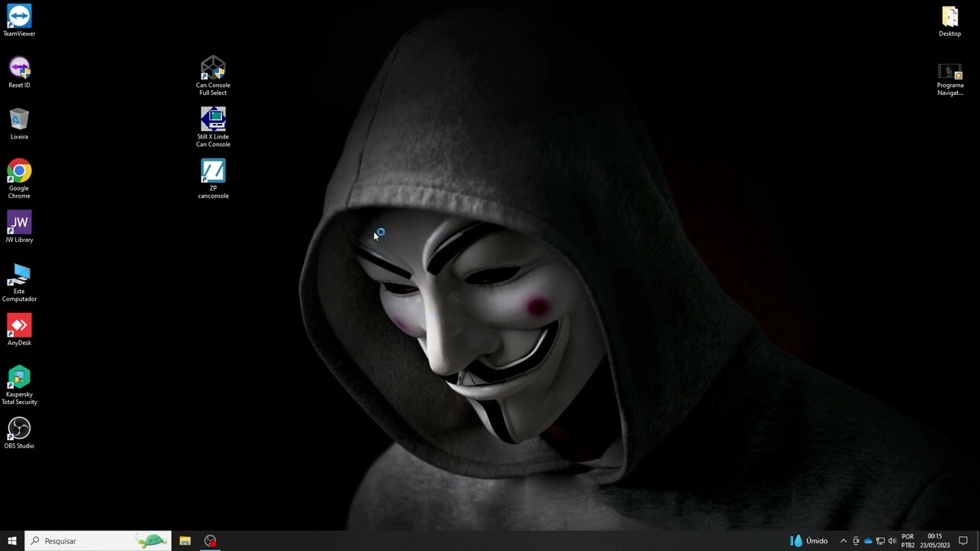Click the turtle illustration in the search box
980x551 pixels.
click(152, 541)
